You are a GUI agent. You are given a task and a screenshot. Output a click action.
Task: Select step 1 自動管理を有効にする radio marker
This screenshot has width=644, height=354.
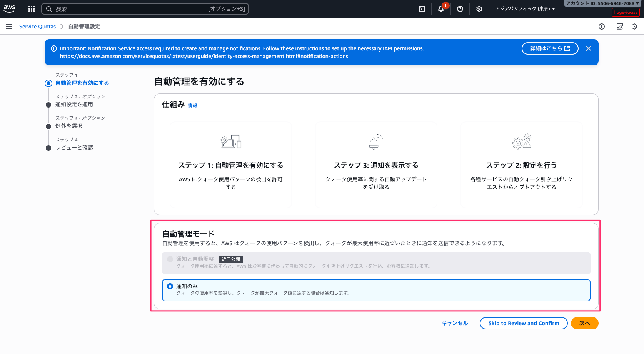[48, 83]
